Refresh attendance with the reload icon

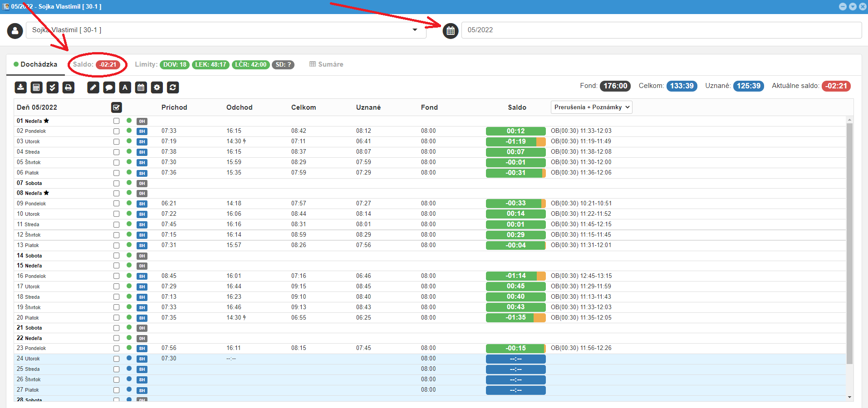point(173,87)
